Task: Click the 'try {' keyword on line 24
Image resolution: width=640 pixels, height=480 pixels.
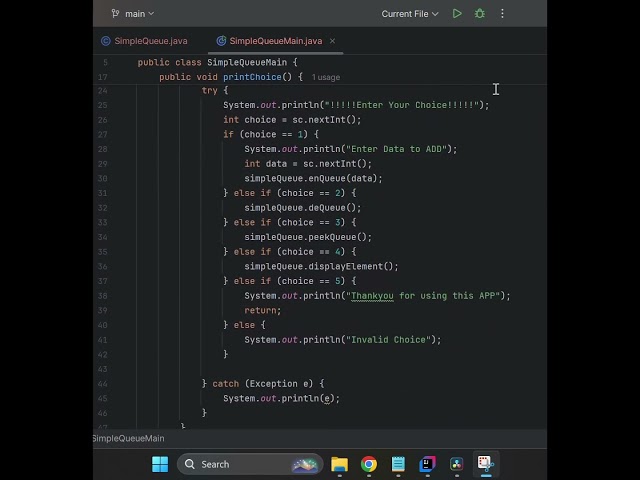Action: pos(215,91)
